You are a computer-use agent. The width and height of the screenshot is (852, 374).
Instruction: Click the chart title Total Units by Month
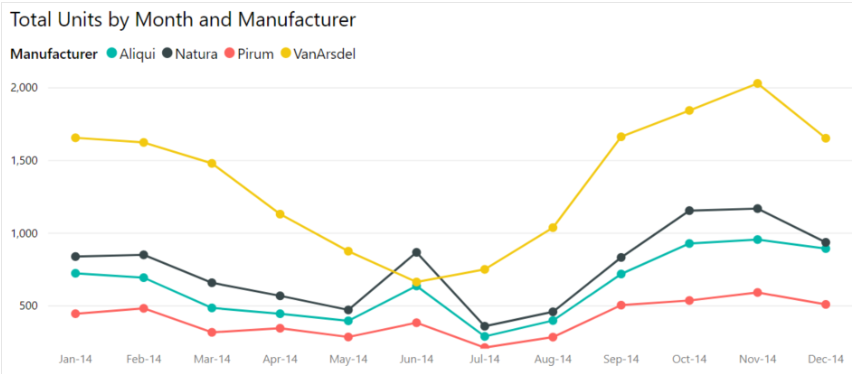pos(183,20)
